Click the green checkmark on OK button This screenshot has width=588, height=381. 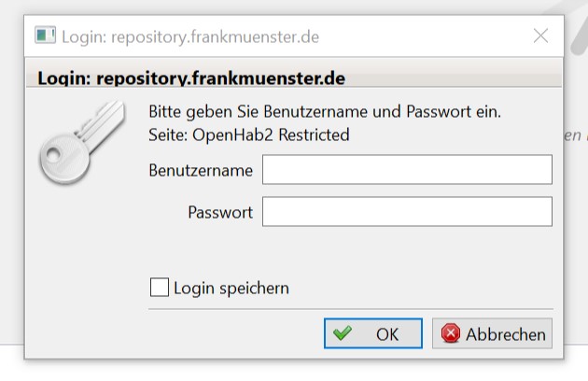point(343,333)
